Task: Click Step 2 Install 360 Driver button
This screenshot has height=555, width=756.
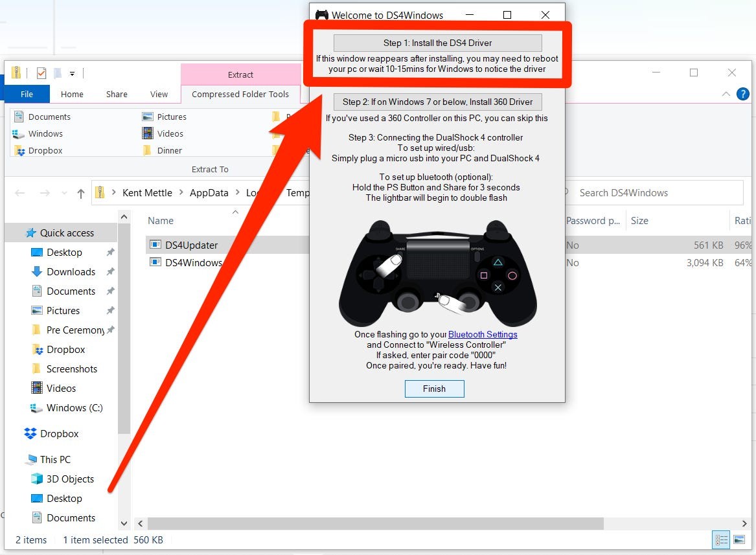Action: [437, 102]
